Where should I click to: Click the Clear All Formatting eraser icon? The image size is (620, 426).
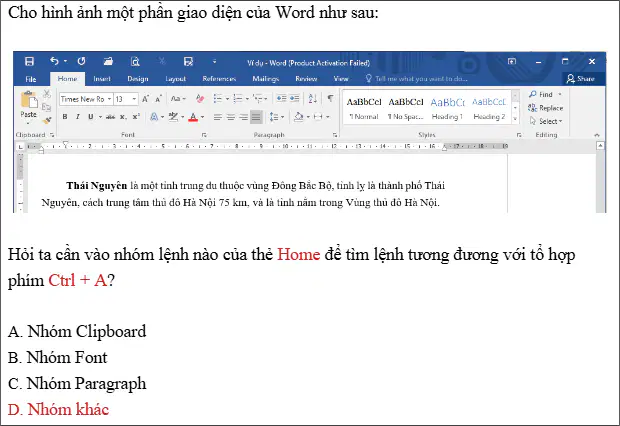[200, 99]
